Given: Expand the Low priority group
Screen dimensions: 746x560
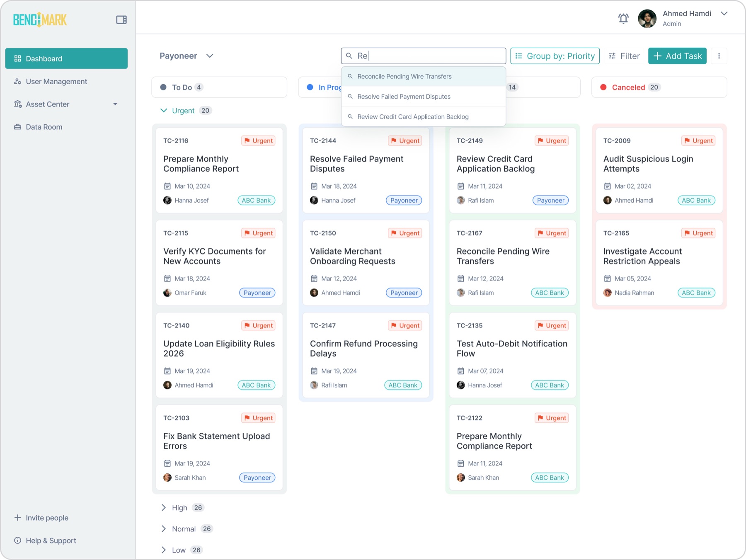Looking at the screenshot, I should (x=164, y=550).
